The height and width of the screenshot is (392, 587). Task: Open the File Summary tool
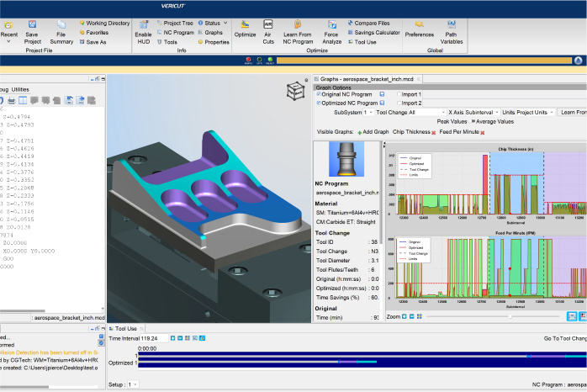[x=61, y=25]
